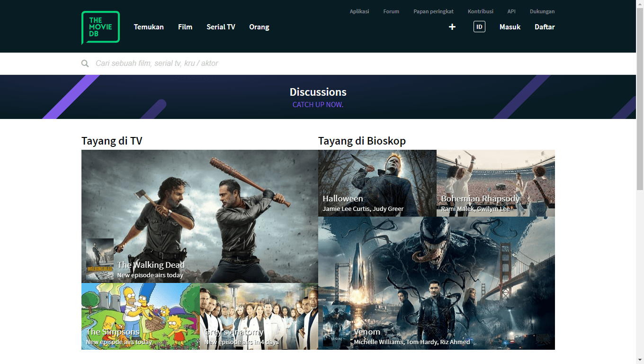The width and height of the screenshot is (644, 364).
Task: Focus the movie search input field
Action: [x=325, y=64]
